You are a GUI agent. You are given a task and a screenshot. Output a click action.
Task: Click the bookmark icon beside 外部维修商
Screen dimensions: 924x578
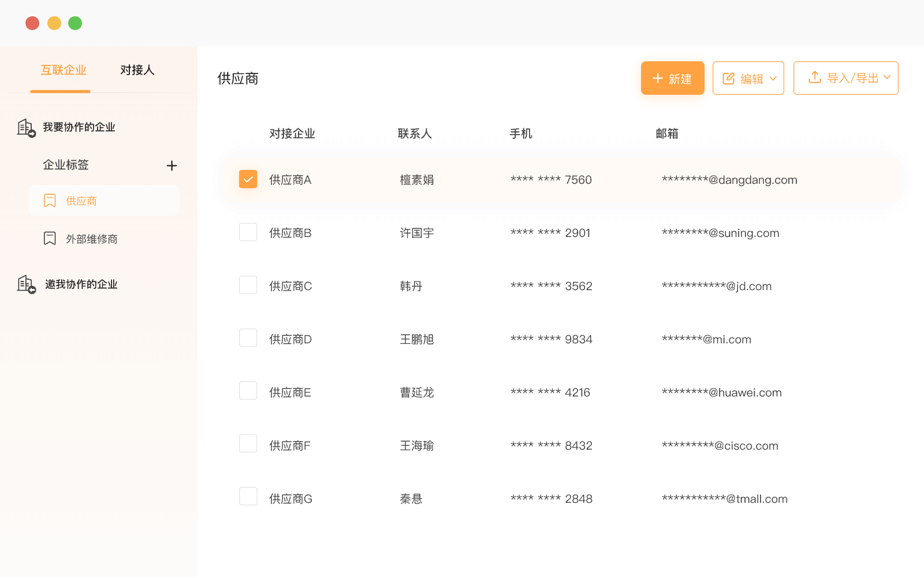point(50,239)
